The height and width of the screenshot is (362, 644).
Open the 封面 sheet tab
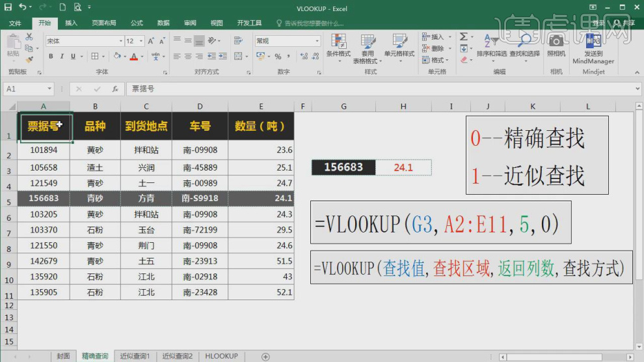click(63, 356)
